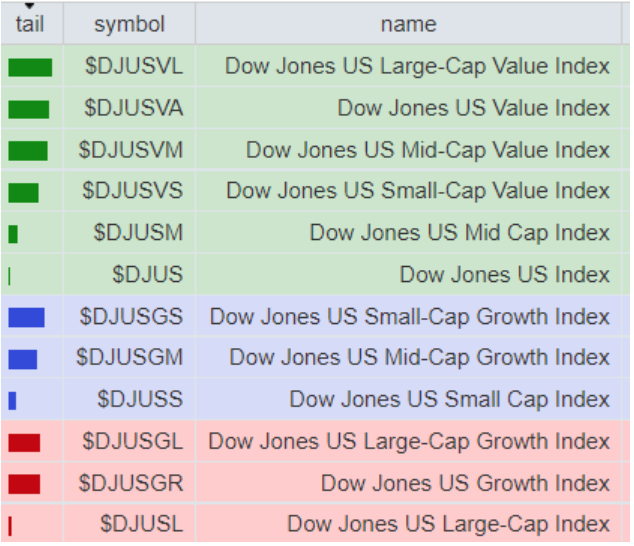Open the $DJUSVS symbol

pyautogui.click(x=133, y=191)
